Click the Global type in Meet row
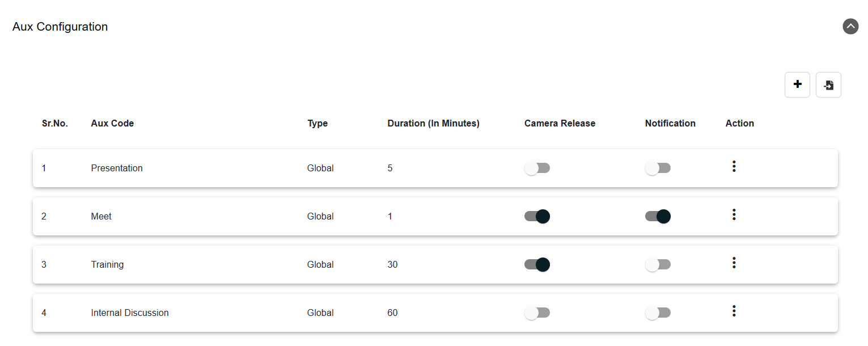The image size is (868, 346). point(320,216)
